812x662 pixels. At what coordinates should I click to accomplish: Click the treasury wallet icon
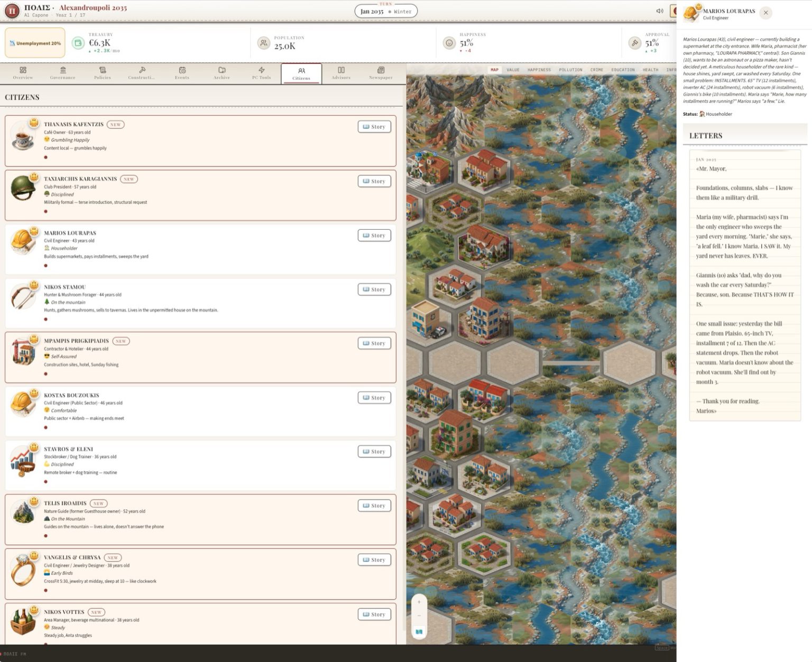click(x=78, y=43)
